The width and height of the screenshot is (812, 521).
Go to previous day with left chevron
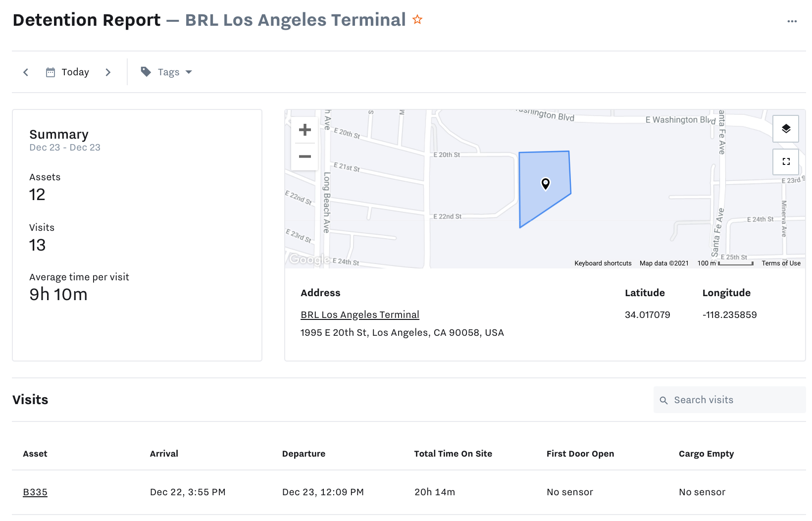click(26, 72)
